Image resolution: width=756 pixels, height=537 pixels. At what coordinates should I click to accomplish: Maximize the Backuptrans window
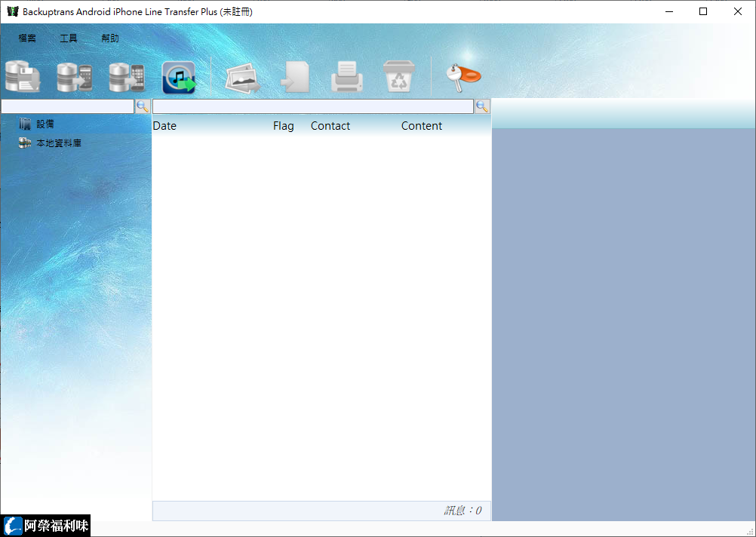703,11
